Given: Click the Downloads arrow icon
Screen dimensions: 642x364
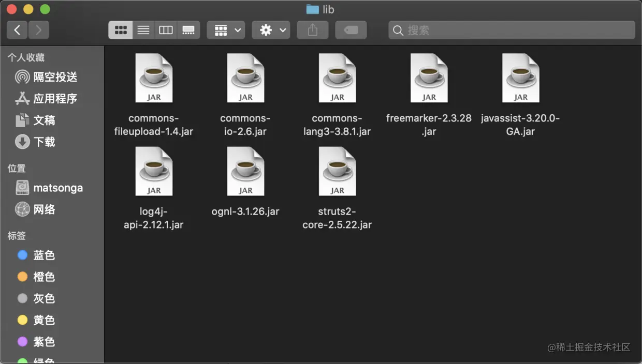Looking at the screenshot, I should point(22,142).
